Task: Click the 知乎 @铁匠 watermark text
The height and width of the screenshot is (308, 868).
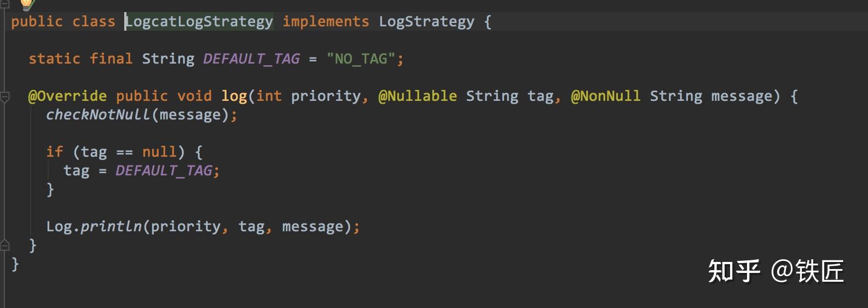Action: [776, 271]
